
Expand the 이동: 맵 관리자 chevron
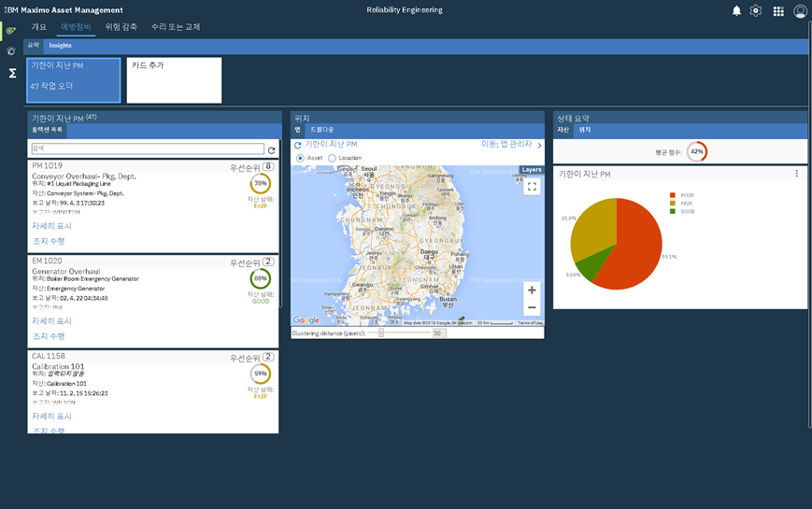tap(539, 145)
